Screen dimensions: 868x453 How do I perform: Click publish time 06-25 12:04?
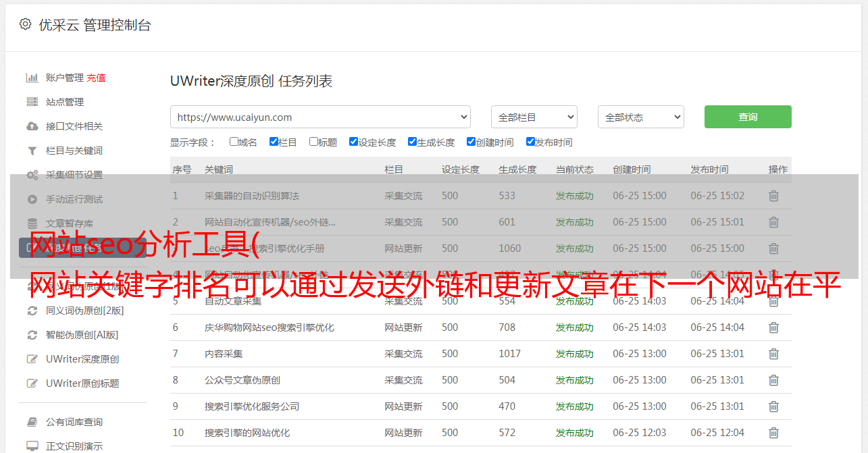(x=717, y=433)
